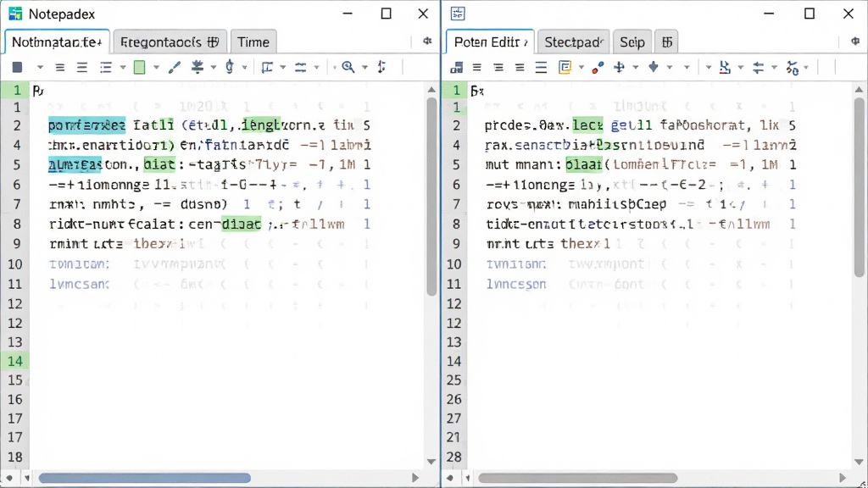
Task: Click the Notepadex vertical scrollbar thumb
Action: coord(431,197)
